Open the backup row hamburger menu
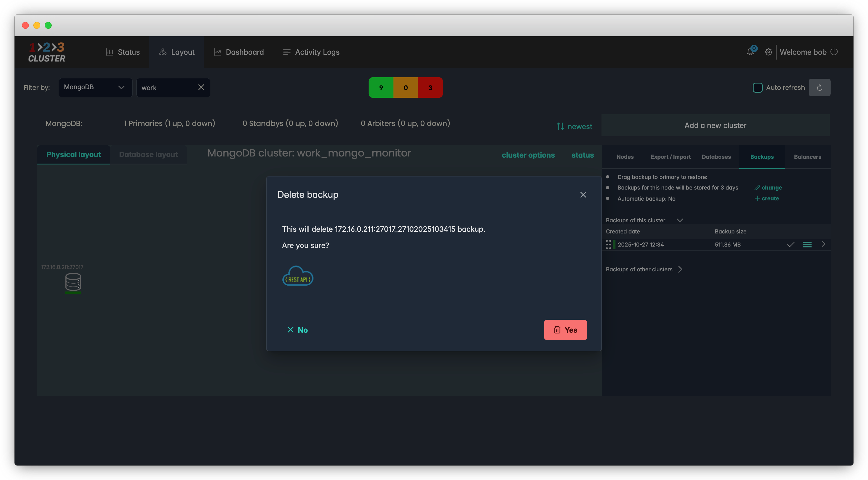Screen dimensions: 868x480 click(x=807, y=245)
